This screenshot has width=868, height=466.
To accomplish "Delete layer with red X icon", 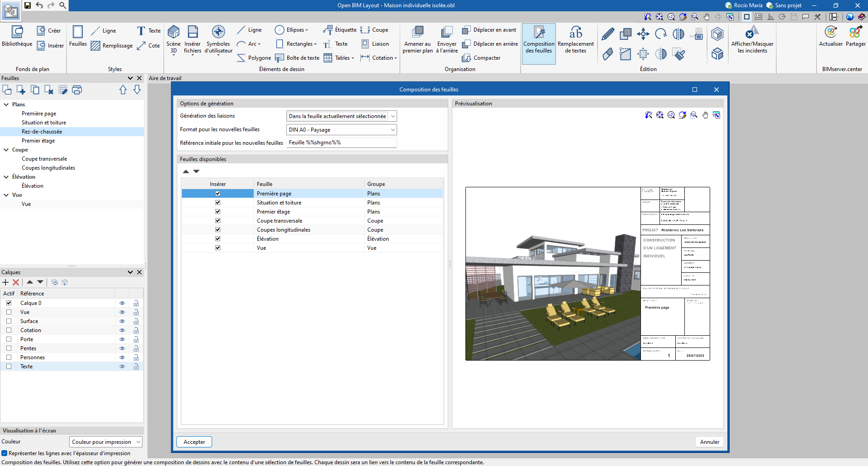I will coord(16,282).
